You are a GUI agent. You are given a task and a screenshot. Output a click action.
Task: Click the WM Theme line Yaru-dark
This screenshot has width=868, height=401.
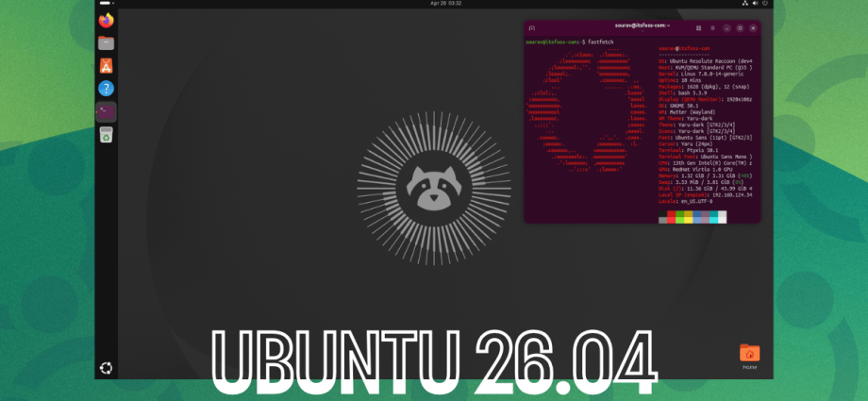(684, 118)
